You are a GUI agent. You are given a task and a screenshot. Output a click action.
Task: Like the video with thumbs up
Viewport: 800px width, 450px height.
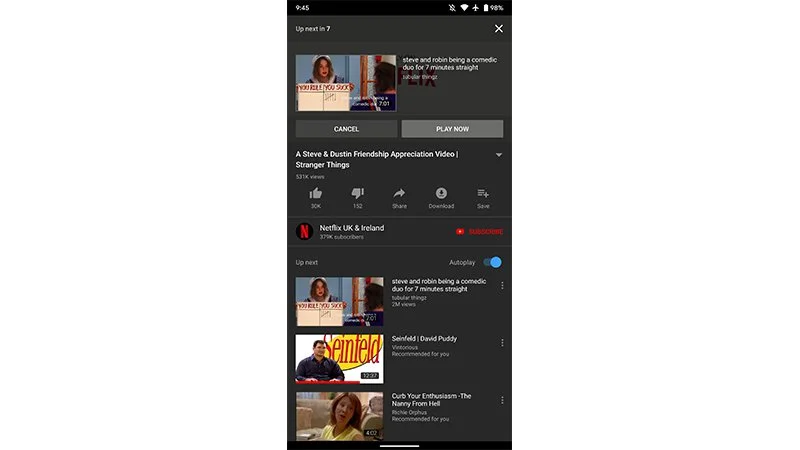[315, 193]
